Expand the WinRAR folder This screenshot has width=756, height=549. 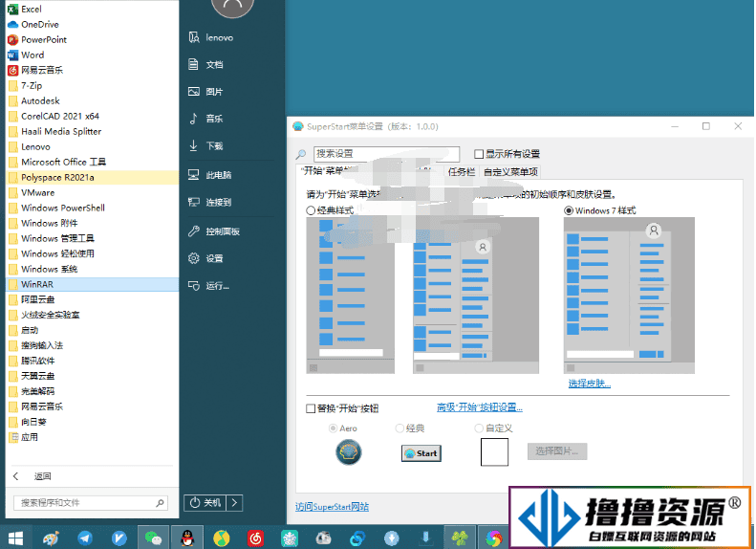click(x=92, y=285)
